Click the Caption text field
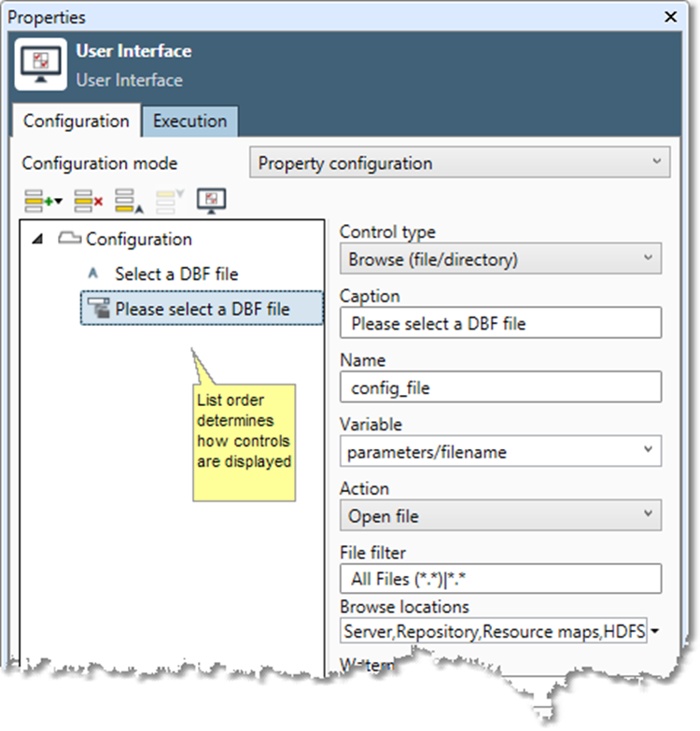The image size is (700, 731). (499, 323)
